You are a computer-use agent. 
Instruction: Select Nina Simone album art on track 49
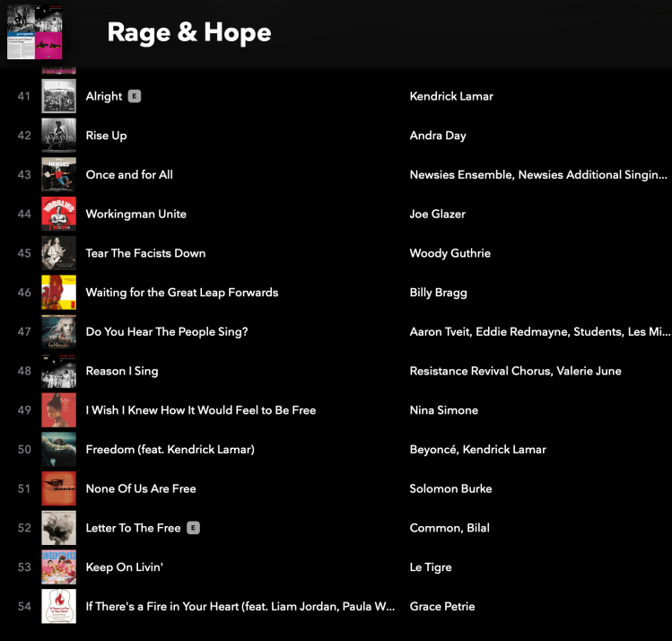[x=58, y=410]
